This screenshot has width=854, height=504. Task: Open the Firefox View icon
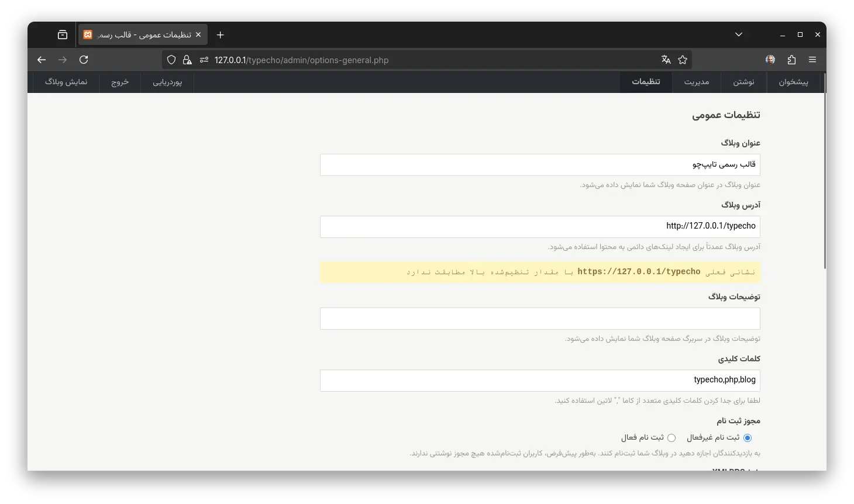pyautogui.click(x=63, y=35)
